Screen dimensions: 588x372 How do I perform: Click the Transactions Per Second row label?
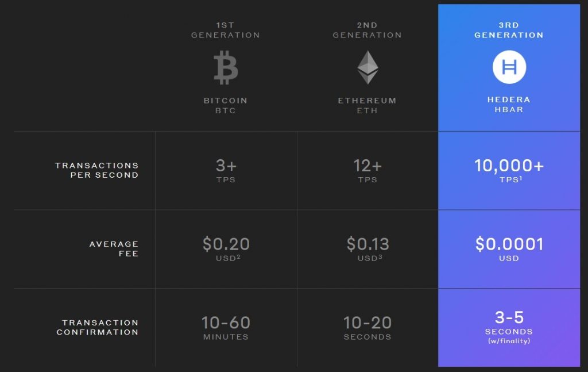click(97, 170)
